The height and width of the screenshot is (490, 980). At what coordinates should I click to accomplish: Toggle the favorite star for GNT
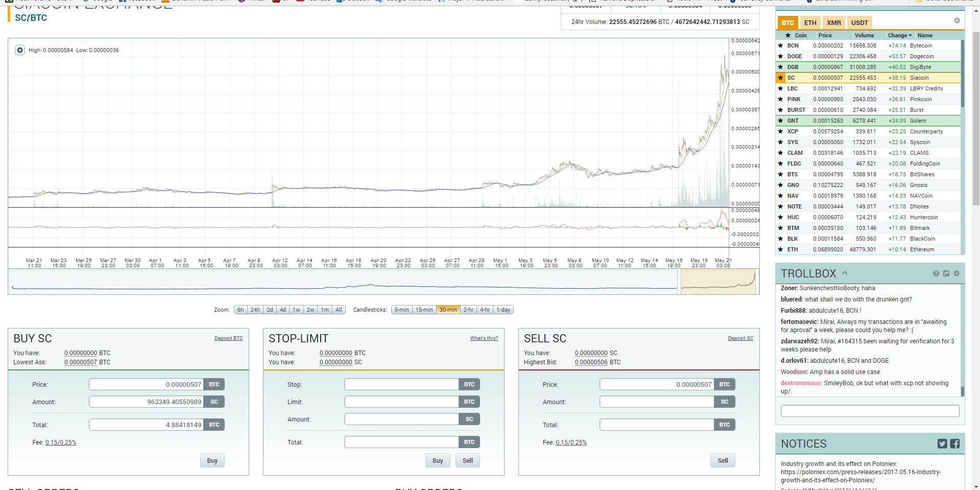(780, 121)
